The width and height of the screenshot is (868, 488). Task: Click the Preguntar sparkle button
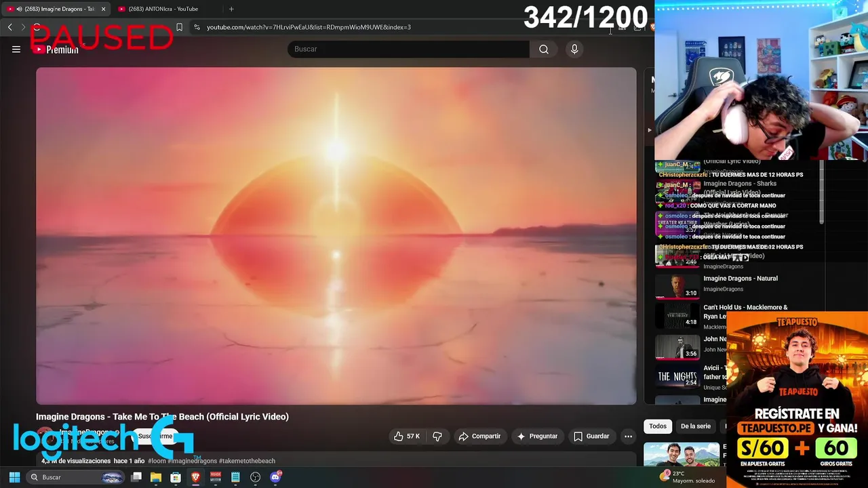[537, 436]
